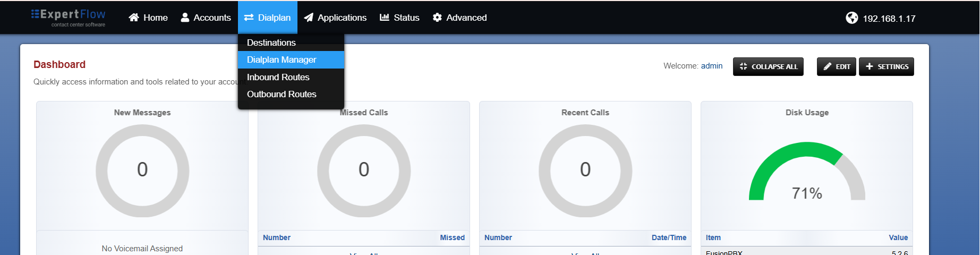Click the Disk Usage 71% gauge
980x255 pixels.
pyautogui.click(x=807, y=171)
